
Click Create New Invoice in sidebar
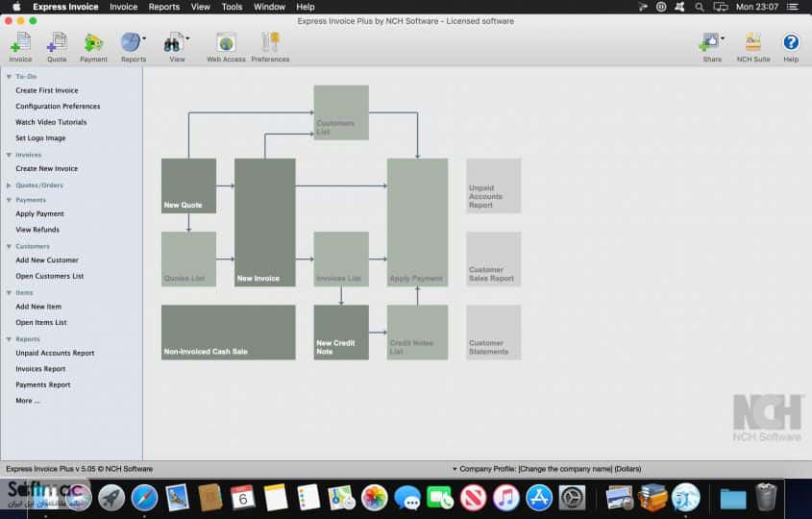[x=47, y=169]
